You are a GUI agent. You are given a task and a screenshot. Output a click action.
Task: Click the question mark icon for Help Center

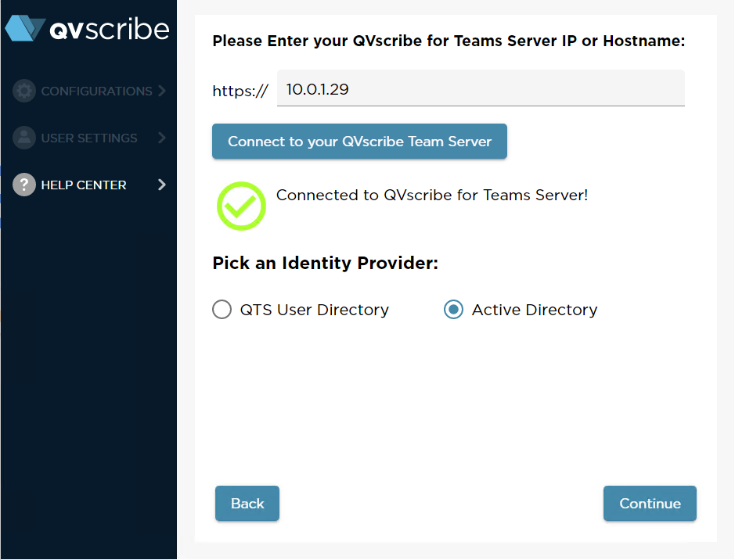click(23, 185)
